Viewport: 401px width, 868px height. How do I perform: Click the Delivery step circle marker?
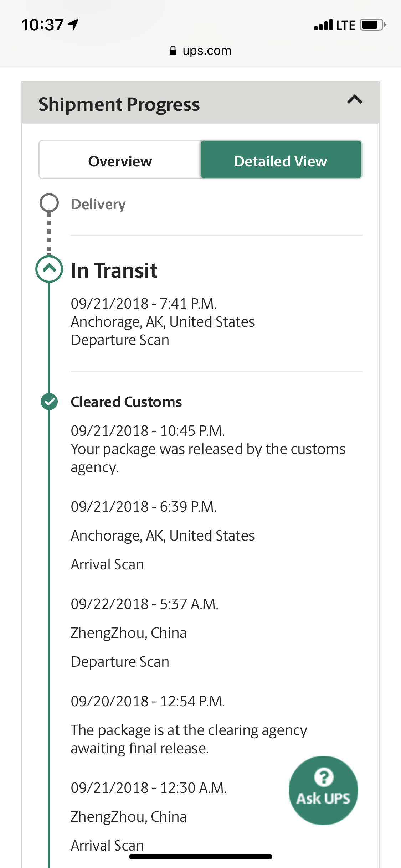[x=49, y=203]
